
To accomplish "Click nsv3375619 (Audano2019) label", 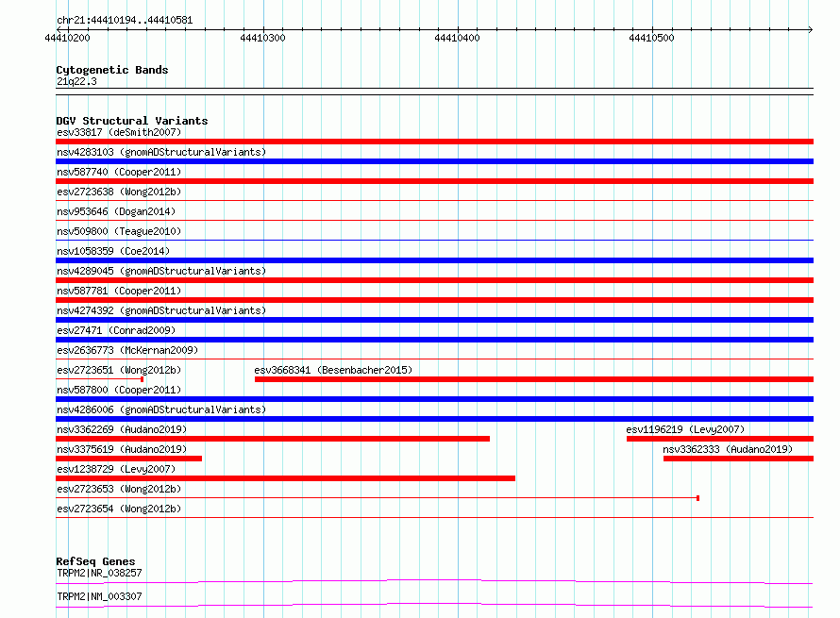I will click(x=122, y=449).
